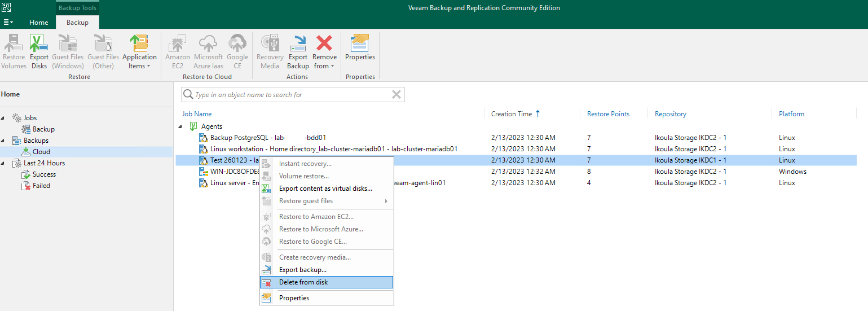Click Guest Files (Windows) ribbon icon
Image resolution: width=868 pixels, height=311 pixels.
(x=68, y=52)
